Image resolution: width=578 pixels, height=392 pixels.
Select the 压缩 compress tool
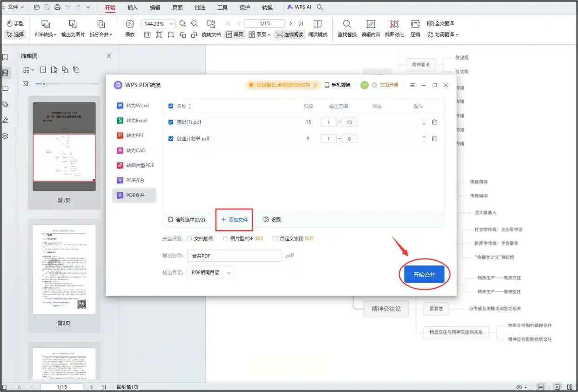click(x=415, y=24)
